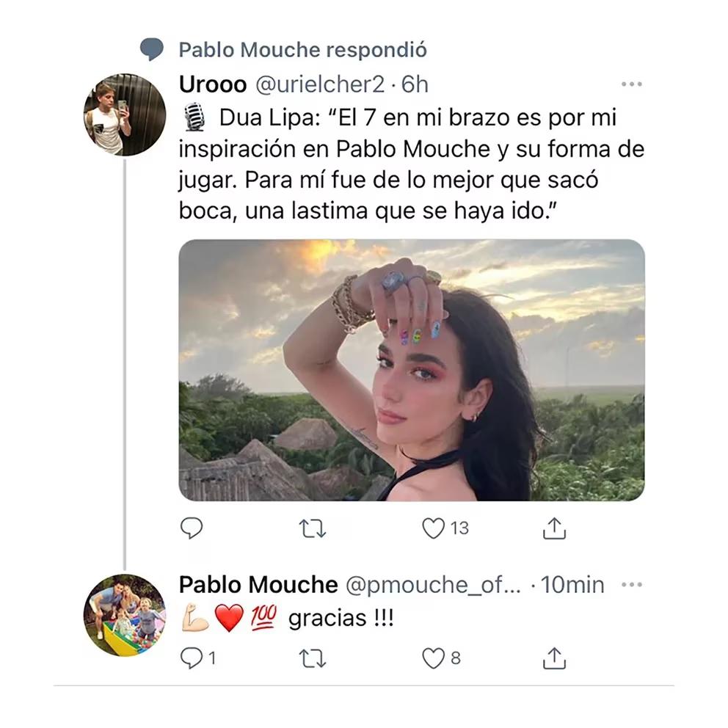Open more options on Urooo's tweet
Viewport: 728px width, 728px height.
pos(632,84)
